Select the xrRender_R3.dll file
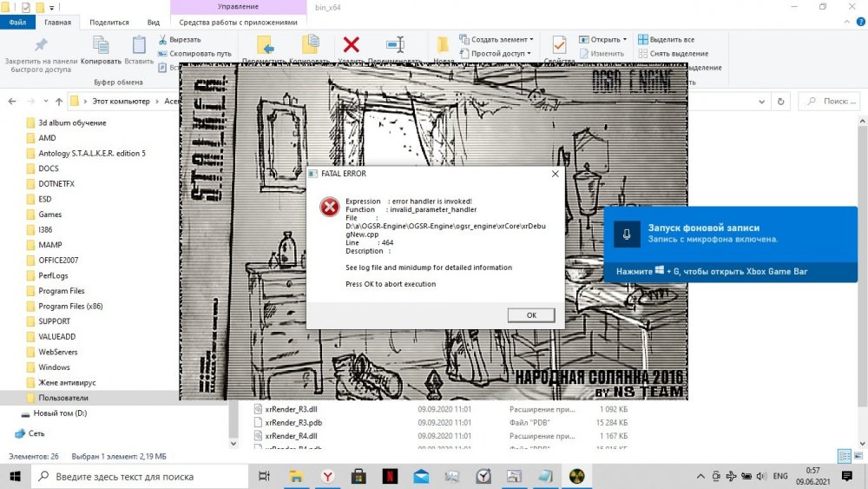This screenshot has width=868, height=489. point(289,408)
